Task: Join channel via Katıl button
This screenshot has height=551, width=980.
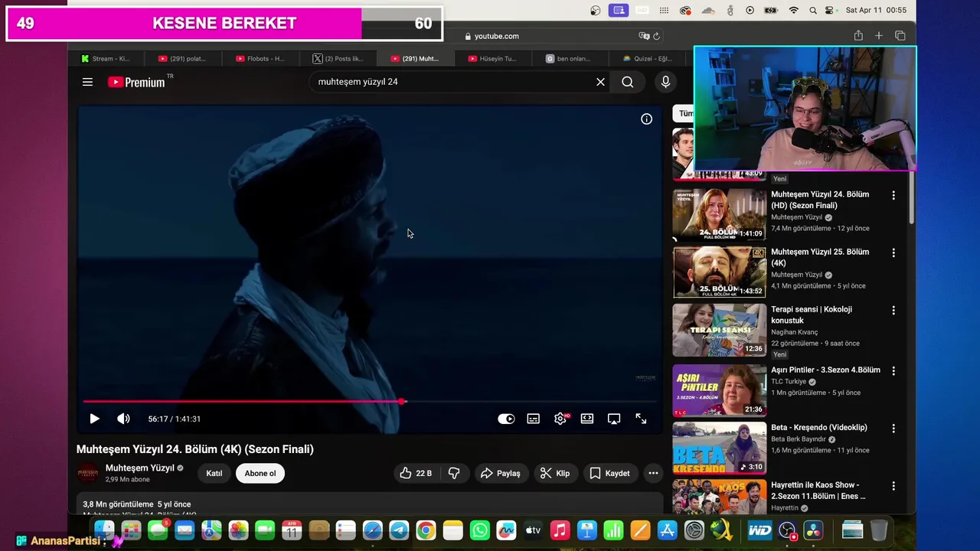Action: [x=214, y=473]
